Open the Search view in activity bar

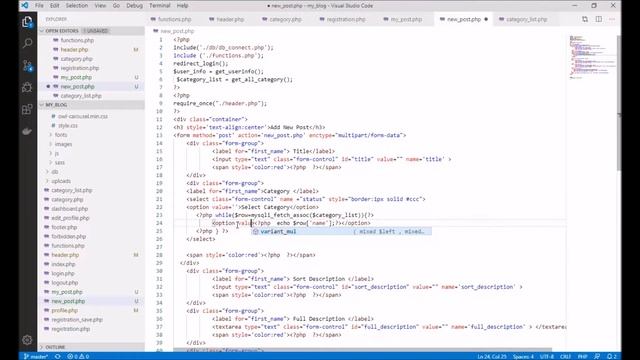[x=27, y=43]
